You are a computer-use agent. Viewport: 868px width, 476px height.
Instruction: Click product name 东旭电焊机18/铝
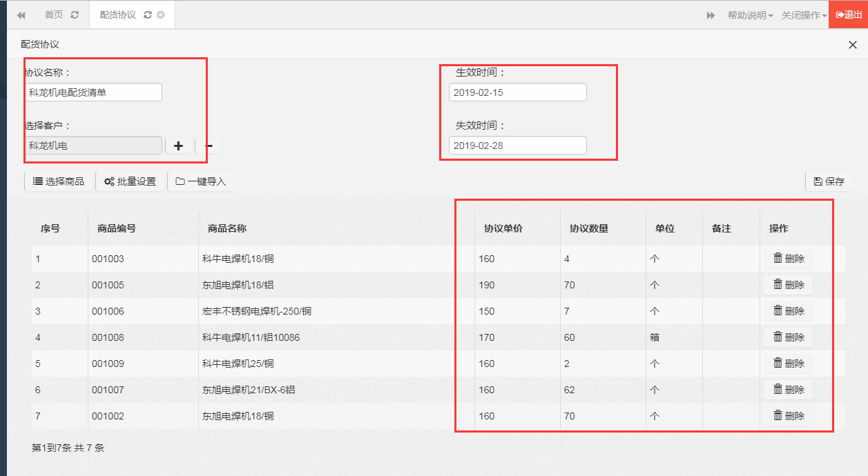coord(238,285)
